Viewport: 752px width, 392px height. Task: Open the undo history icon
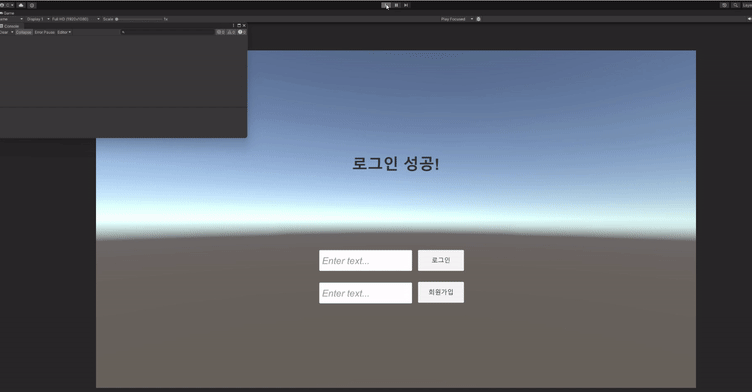coord(724,5)
